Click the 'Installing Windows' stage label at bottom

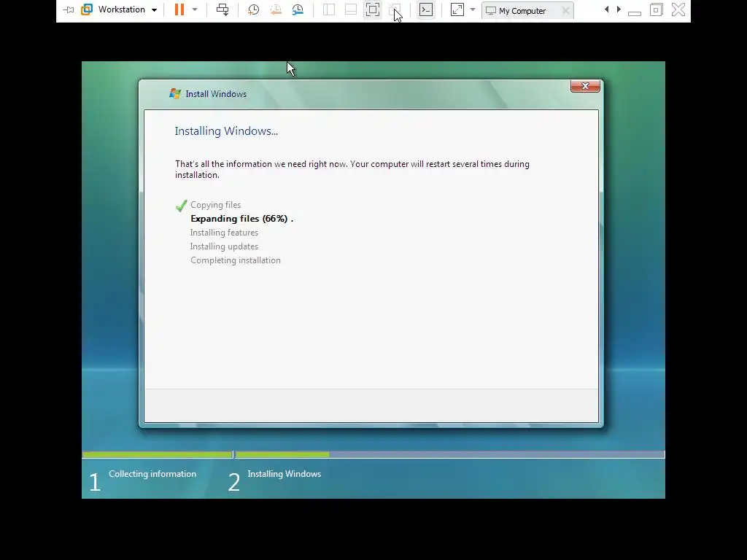[285, 474]
